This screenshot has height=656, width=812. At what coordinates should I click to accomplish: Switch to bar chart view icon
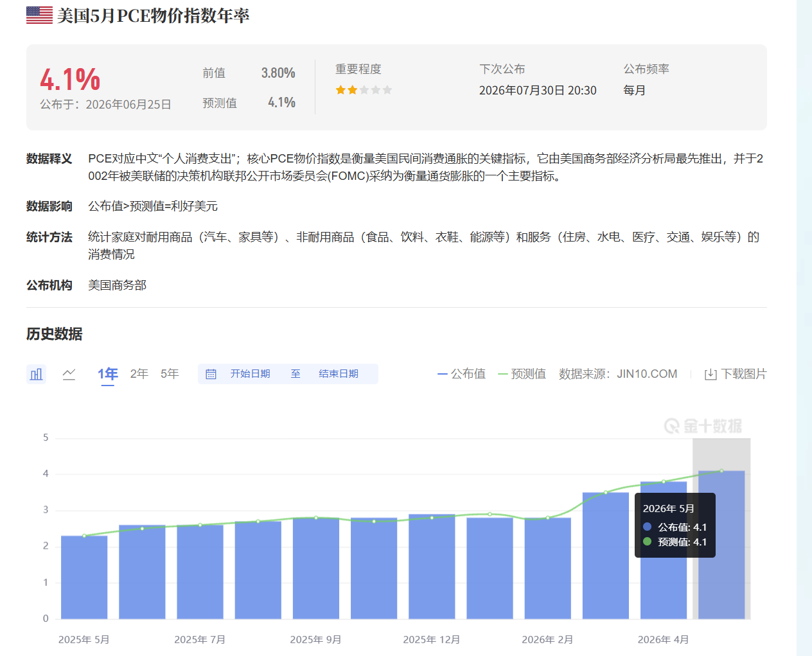pyautogui.click(x=37, y=374)
